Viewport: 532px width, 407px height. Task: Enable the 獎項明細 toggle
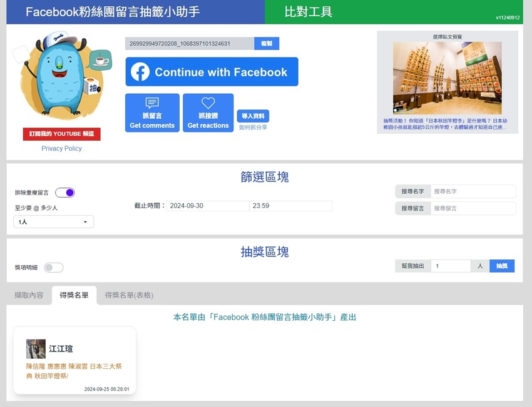pos(54,268)
